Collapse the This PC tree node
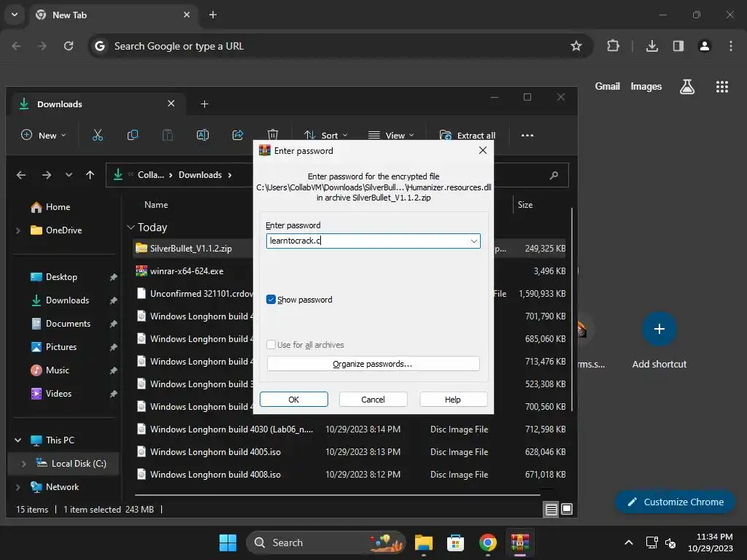The height and width of the screenshot is (560, 747). pos(18,440)
